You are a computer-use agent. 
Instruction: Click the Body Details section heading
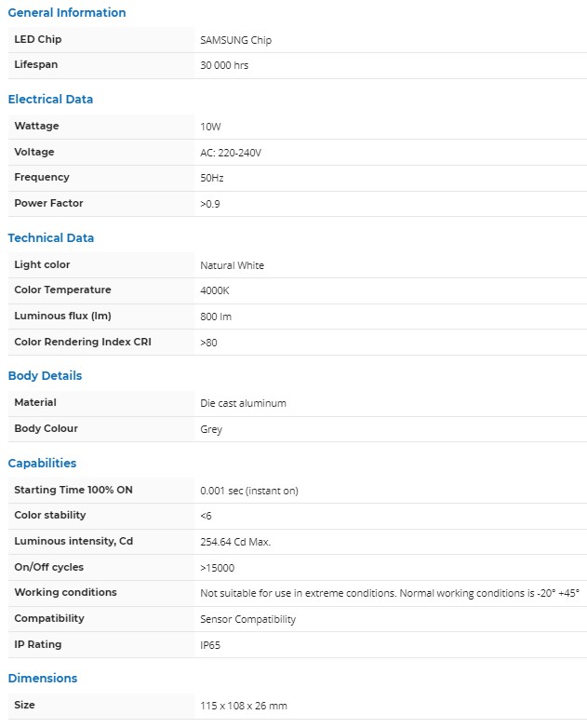(x=45, y=376)
